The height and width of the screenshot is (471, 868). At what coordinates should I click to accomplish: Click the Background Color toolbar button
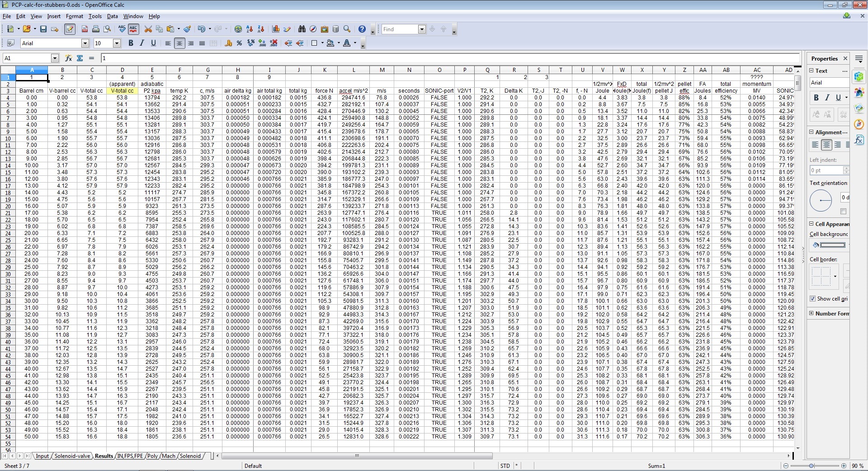tap(330, 43)
